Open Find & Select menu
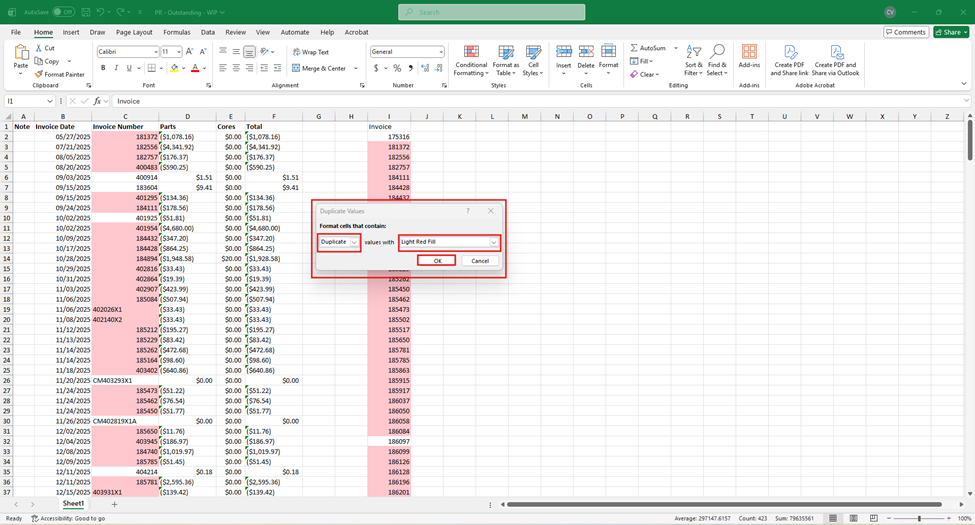The width and height of the screenshot is (975, 525). [x=716, y=60]
